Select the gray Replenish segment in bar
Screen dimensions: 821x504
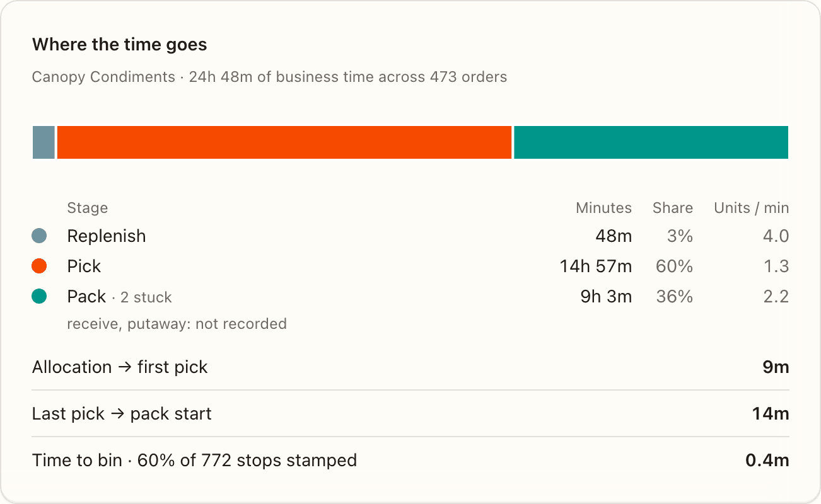(44, 142)
